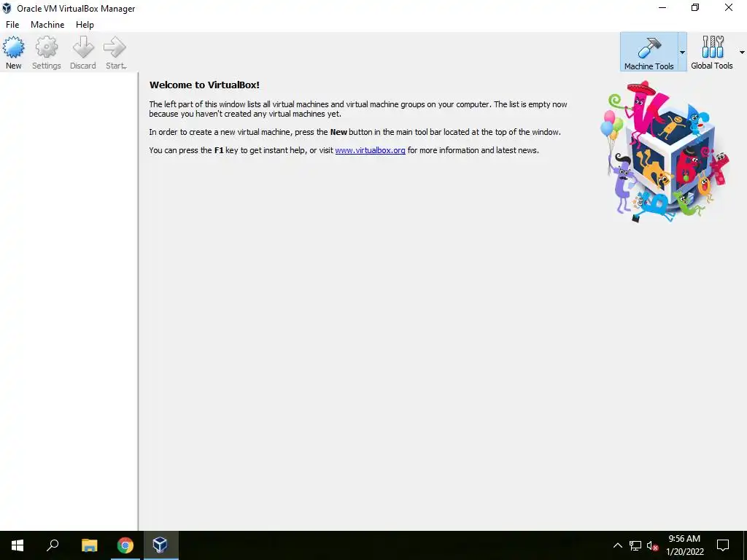Select Machine Tools hammer button
Viewport: 747px width, 560px height.
pos(649,52)
